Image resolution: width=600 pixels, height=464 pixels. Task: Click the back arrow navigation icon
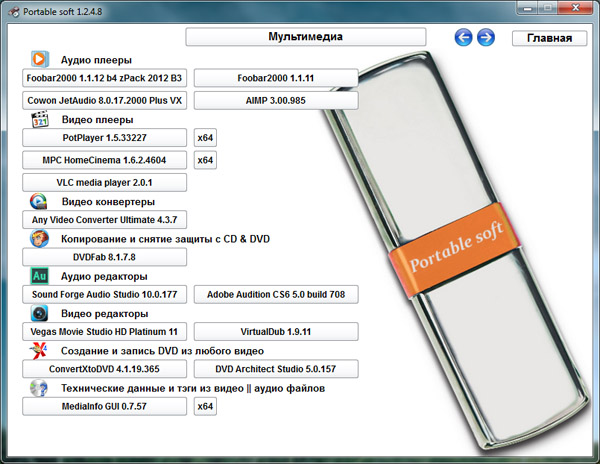pyautogui.click(x=463, y=38)
